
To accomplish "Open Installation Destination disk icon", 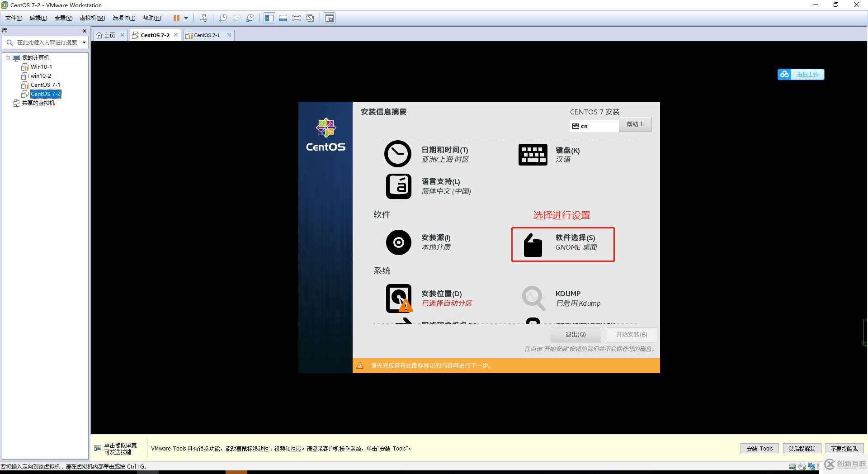I will (x=398, y=298).
